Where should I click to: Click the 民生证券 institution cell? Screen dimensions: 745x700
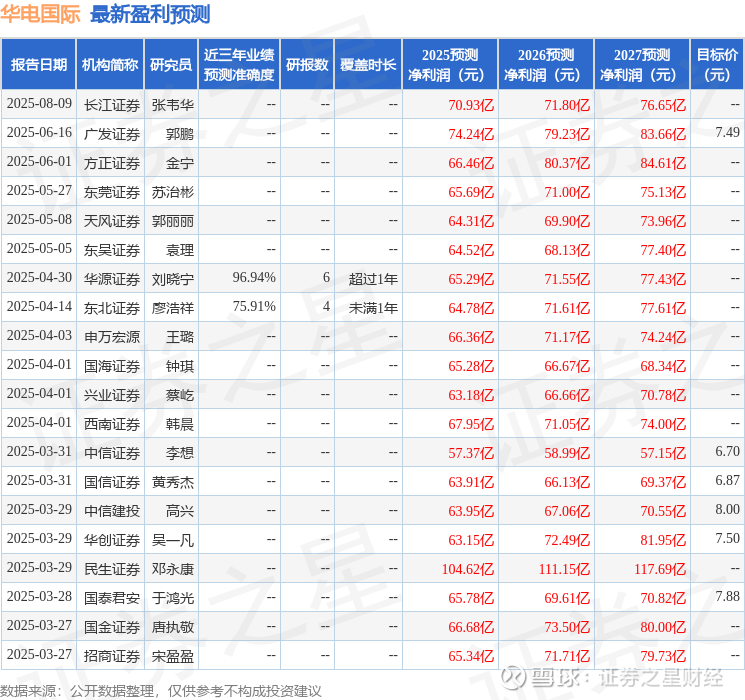(x=112, y=569)
